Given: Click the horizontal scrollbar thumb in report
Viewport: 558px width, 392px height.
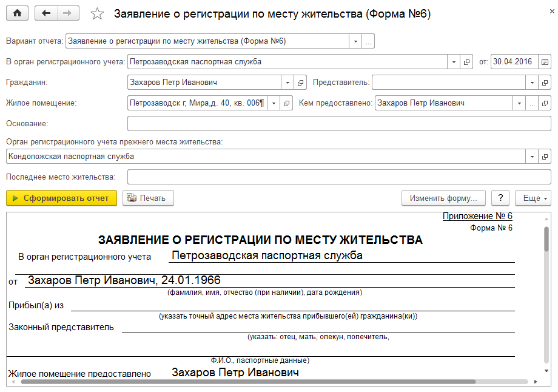Looking at the screenshot, I should click(x=248, y=382).
